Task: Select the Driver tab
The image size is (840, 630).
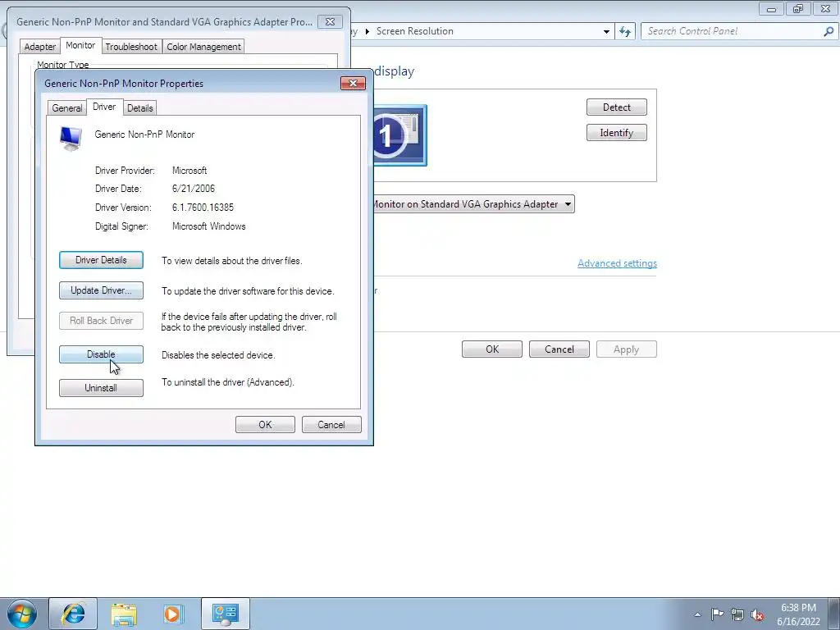Action: pyautogui.click(x=104, y=107)
